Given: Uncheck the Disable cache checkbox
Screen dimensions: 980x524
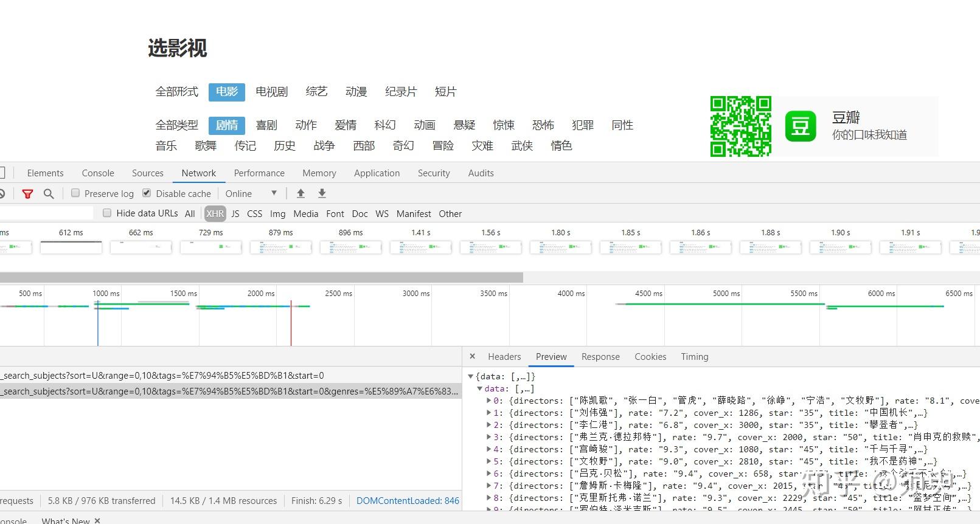Looking at the screenshot, I should click(x=147, y=193).
